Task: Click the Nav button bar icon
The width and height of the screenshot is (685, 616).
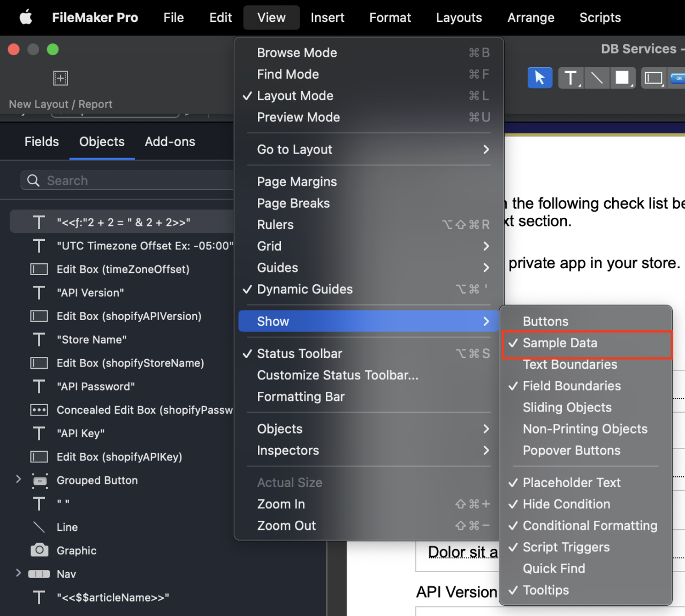Action: (39, 574)
